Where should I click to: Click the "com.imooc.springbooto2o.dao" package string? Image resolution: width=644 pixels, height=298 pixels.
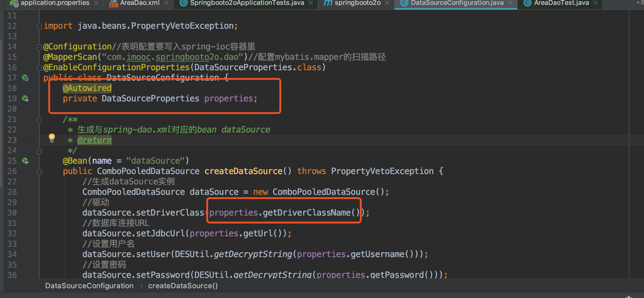coord(173,57)
